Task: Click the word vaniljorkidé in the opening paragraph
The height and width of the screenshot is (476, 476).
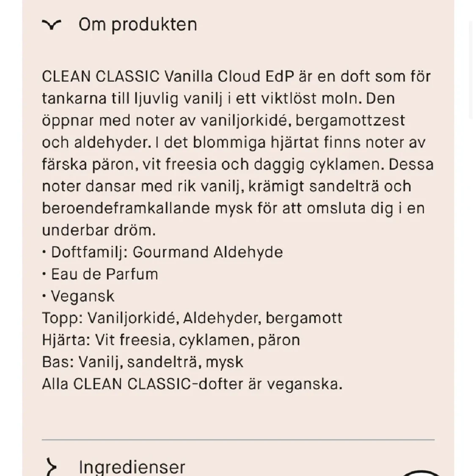Action: tap(244, 121)
